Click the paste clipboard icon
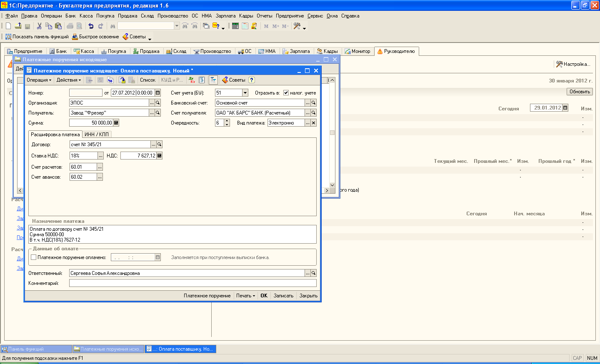This screenshot has height=364, width=600. pos(58,26)
